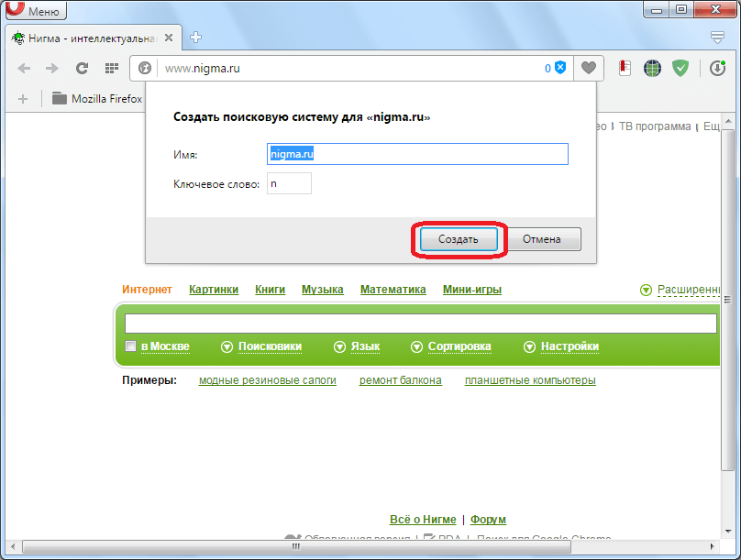This screenshot has height=560, width=741.
Task: Open the Форум link
Action: tap(488, 520)
